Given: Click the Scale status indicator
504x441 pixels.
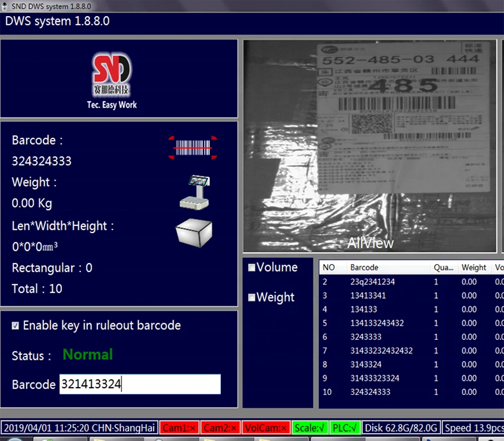Looking at the screenshot, I should [309, 428].
